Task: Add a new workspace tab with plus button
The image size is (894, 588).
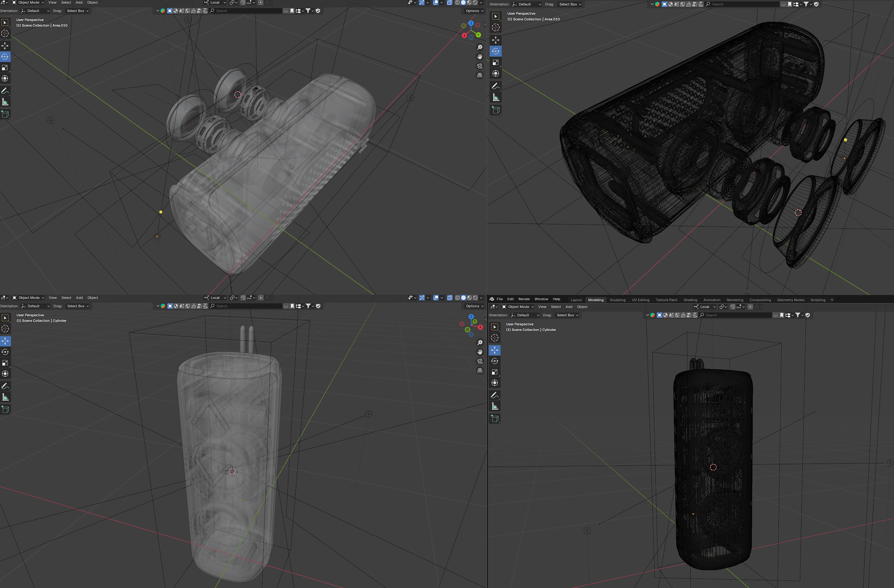Action: (832, 300)
